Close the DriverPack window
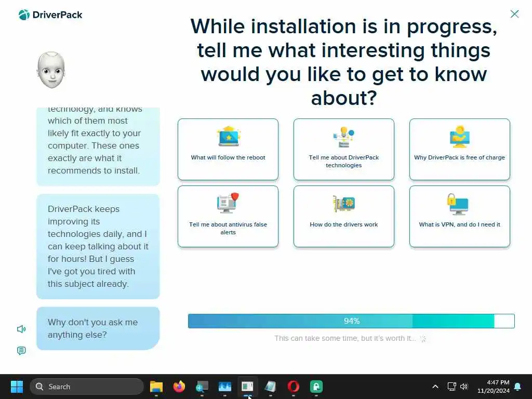Image resolution: width=532 pixels, height=399 pixels. [514, 14]
